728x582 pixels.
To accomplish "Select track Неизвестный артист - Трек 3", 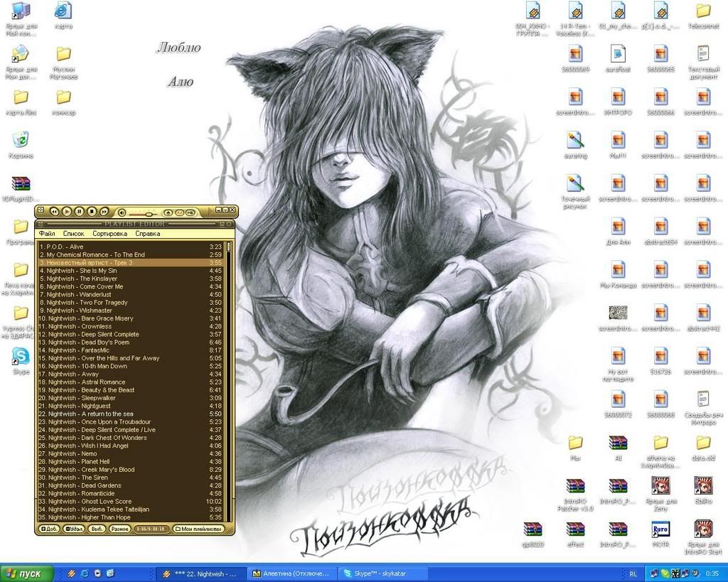I will click(131, 263).
